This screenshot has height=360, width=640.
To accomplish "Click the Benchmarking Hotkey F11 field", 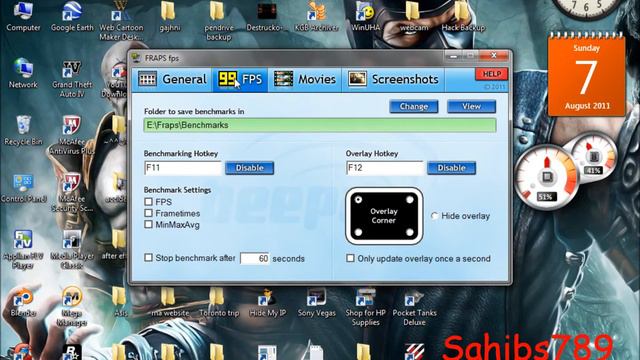I will [182, 168].
